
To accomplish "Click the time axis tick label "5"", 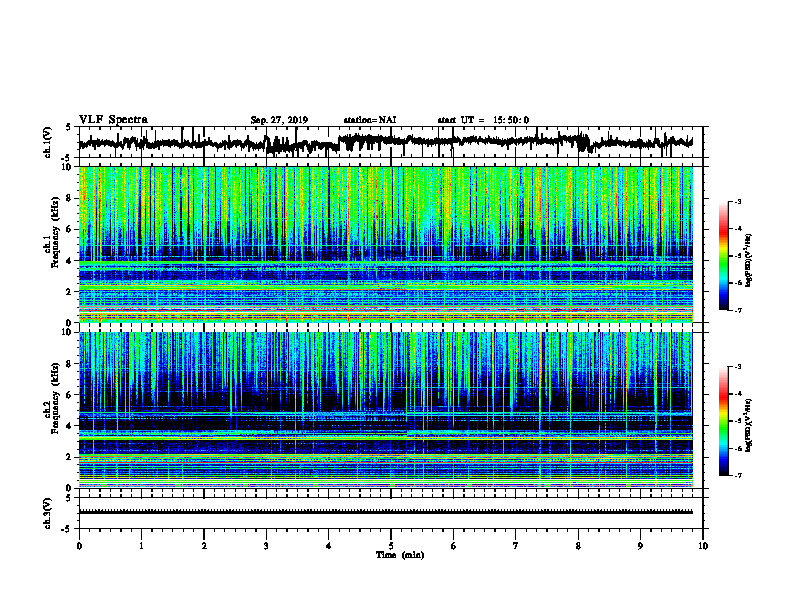I will (x=391, y=546).
